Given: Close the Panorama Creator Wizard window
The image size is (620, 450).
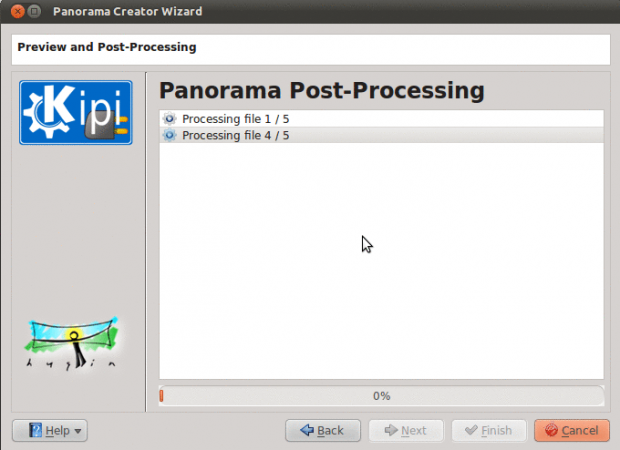Looking at the screenshot, I should (x=16, y=12).
